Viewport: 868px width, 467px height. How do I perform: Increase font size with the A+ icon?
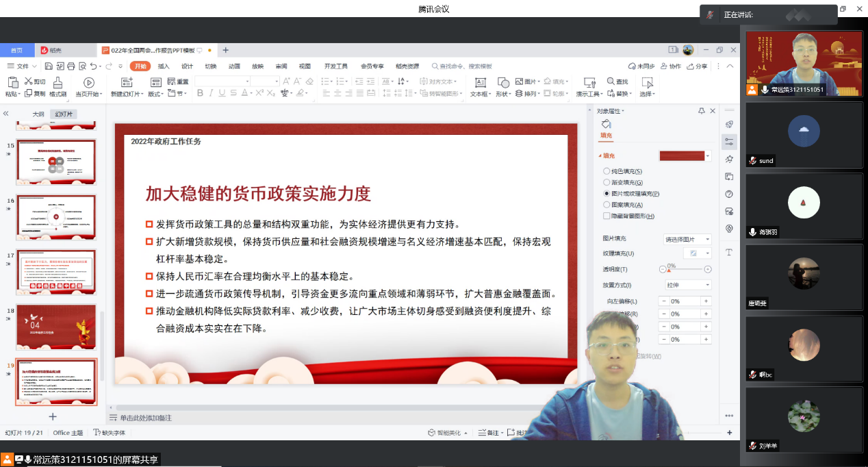coord(285,81)
